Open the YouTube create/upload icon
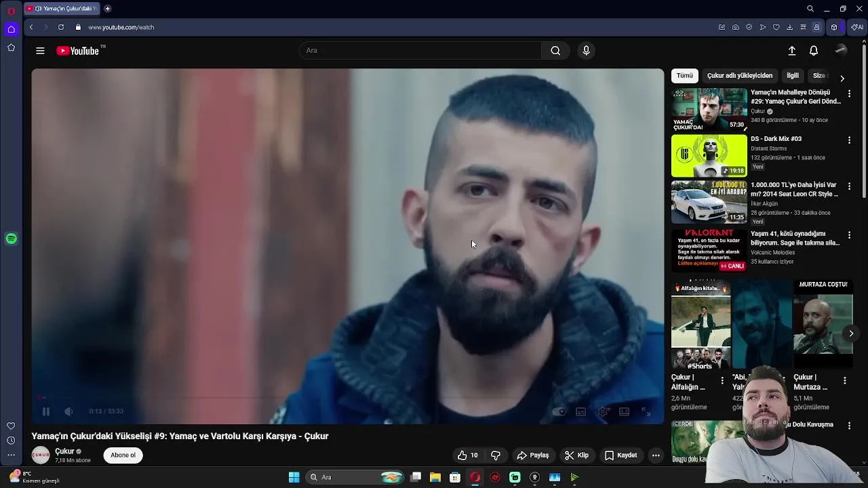The height and width of the screenshot is (488, 868). (791, 51)
